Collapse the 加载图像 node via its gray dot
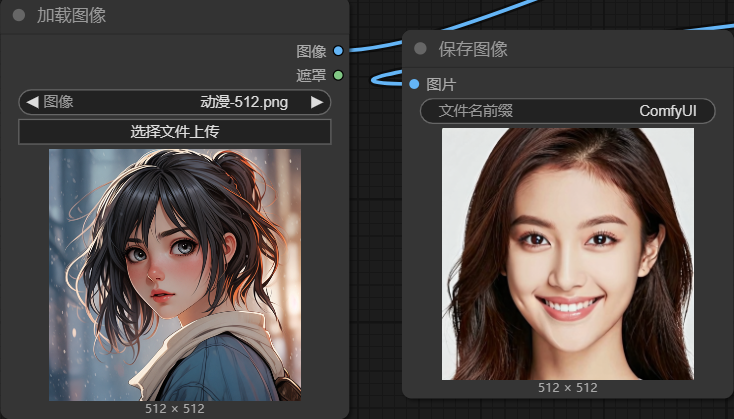The image size is (734, 419). [x=19, y=15]
